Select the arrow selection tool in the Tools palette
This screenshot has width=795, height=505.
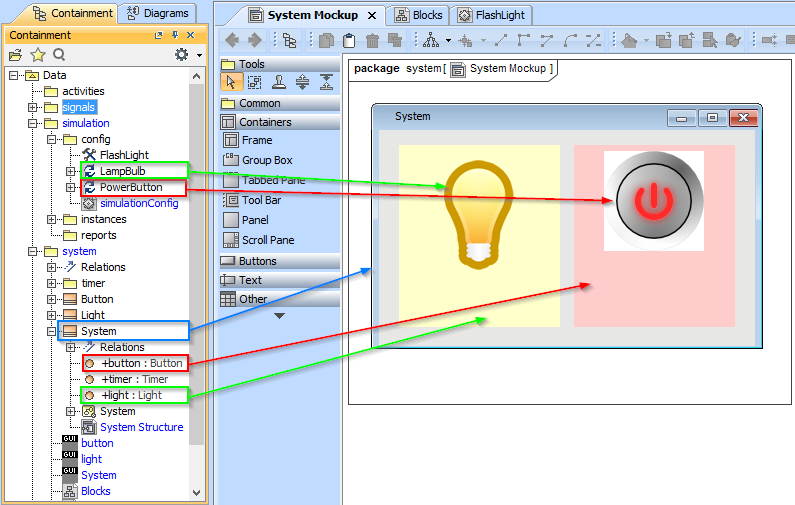click(x=231, y=82)
